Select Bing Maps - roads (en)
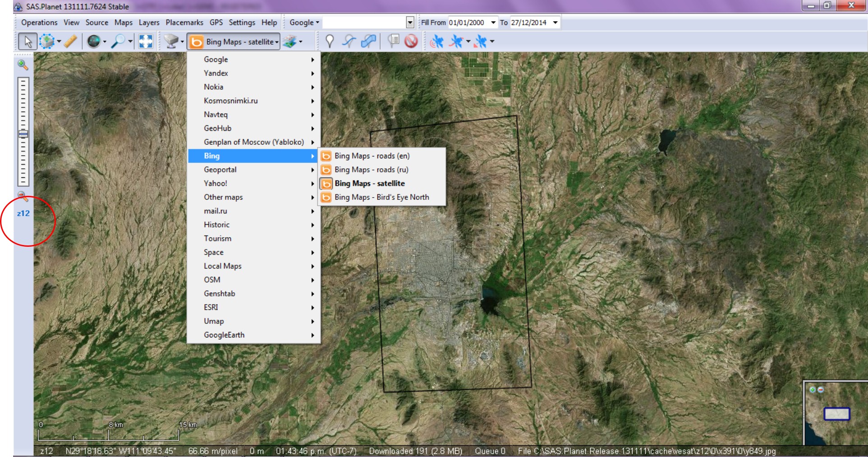The image size is (868, 457). [x=382, y=156]
